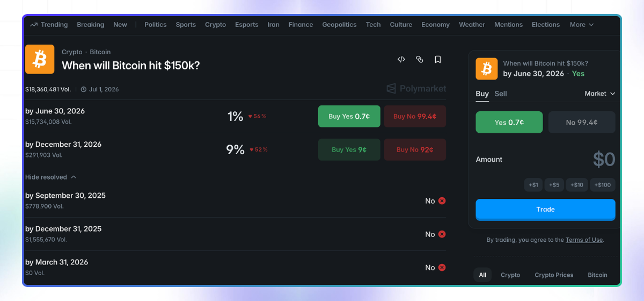
Task: Select Yes 0.7¢ in trade panel
Action: pos(509,123)
